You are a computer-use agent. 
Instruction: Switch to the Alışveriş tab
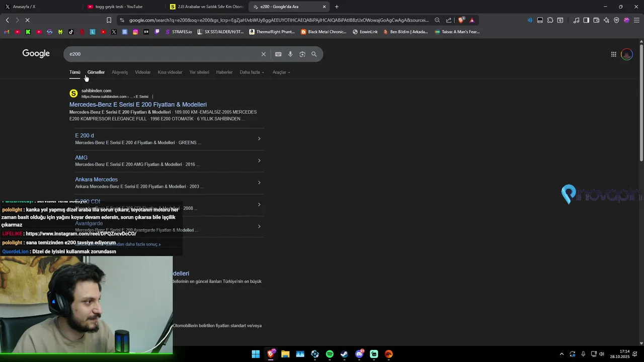click(x=120, y=72)
